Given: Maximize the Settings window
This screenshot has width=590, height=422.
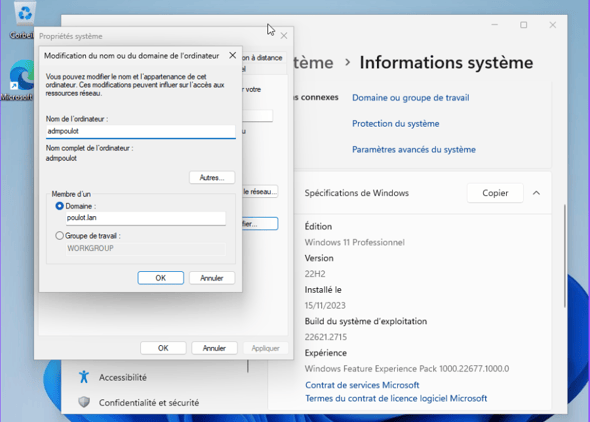Looking at the screenshot, I should pyautogui.click(x=523, y=25).
